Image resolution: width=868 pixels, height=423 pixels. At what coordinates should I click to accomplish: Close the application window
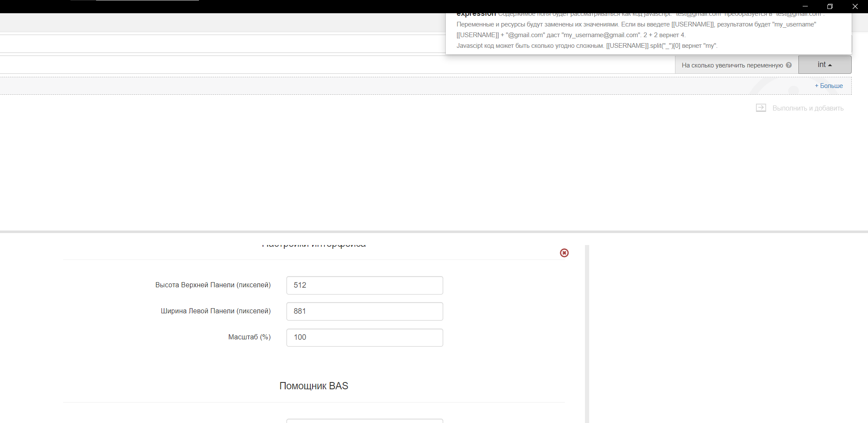[x=855, y=6]
